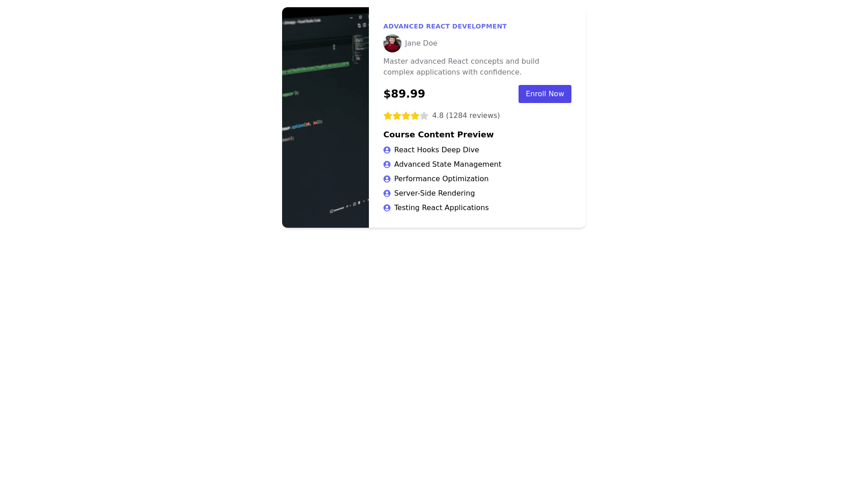Click Jane Doe's round avatar photo
The image size is (868, 488).
[x=392, y=43]
